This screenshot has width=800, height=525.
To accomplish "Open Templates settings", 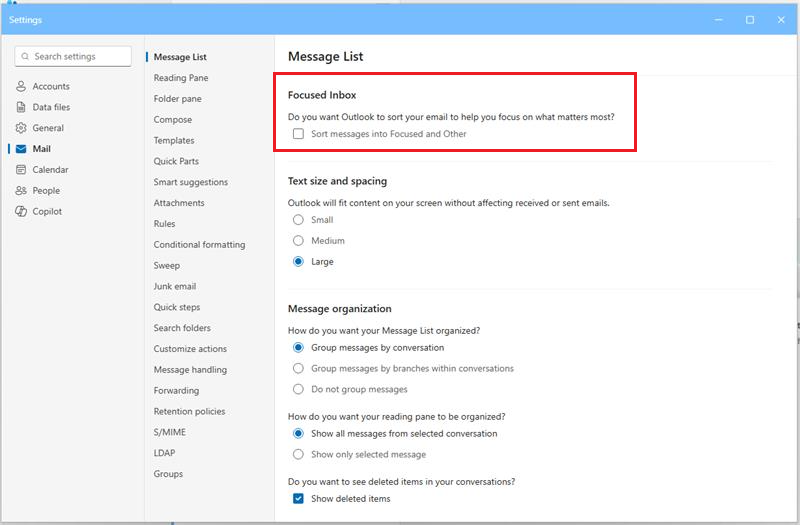I will click(x=174, y=140).
